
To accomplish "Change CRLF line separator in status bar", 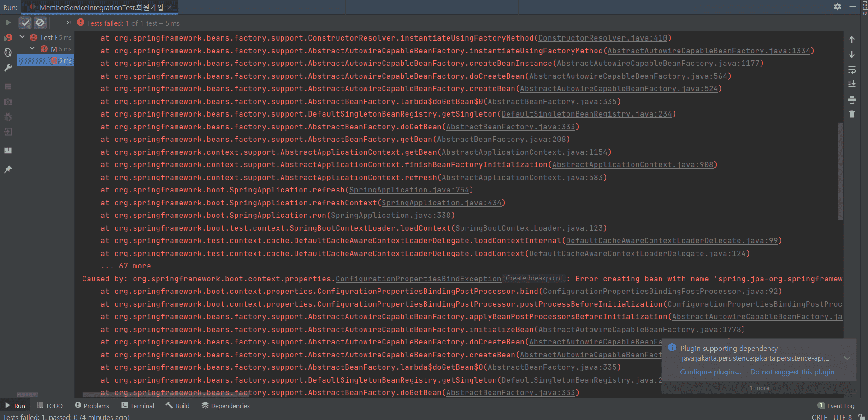I will pos(819,417).
